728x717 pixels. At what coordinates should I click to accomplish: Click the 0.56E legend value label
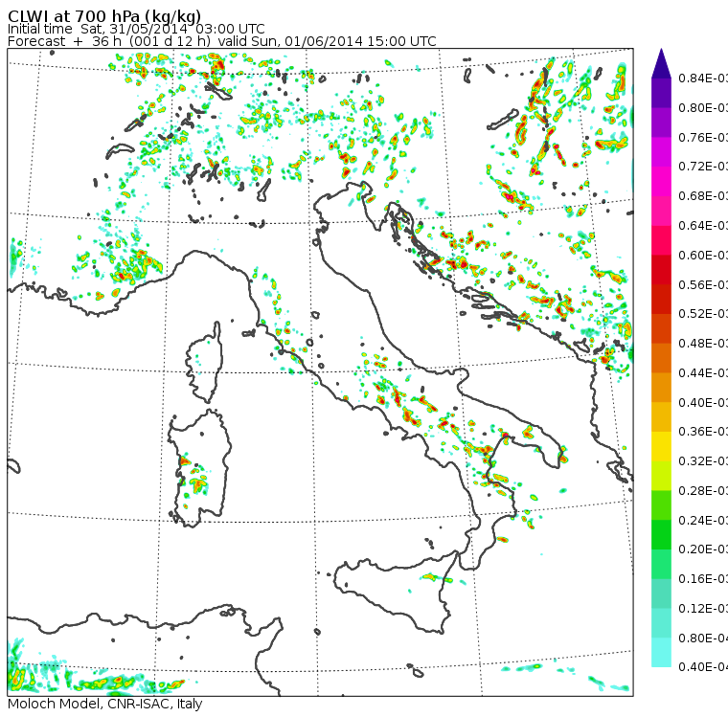(x=703, y=284)
